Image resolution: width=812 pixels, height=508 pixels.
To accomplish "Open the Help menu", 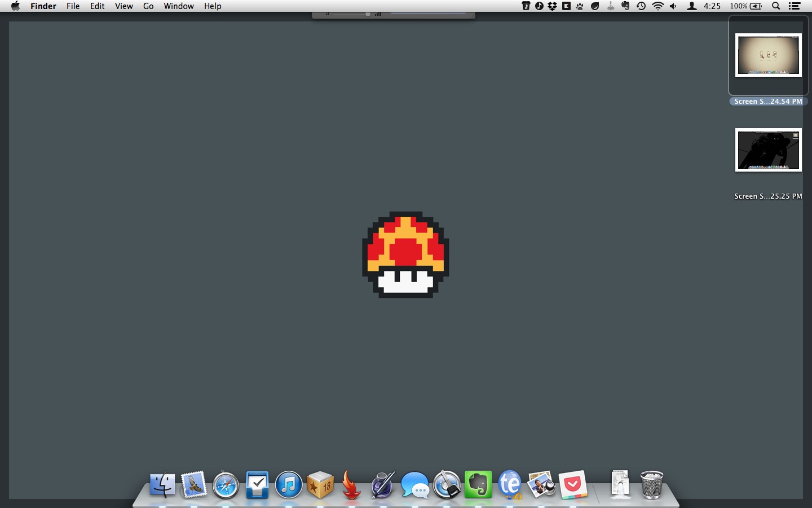I will 213,6.
